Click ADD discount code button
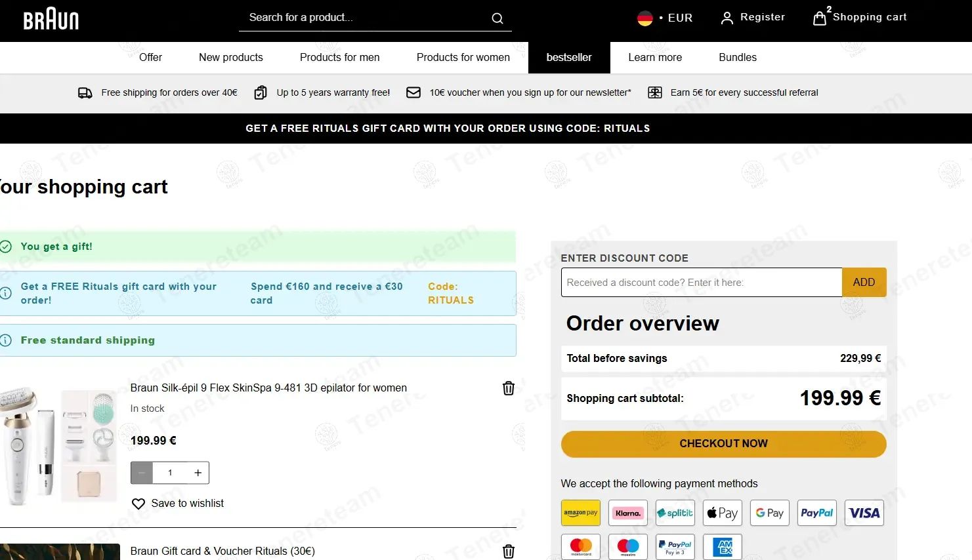 pos(864,282)
